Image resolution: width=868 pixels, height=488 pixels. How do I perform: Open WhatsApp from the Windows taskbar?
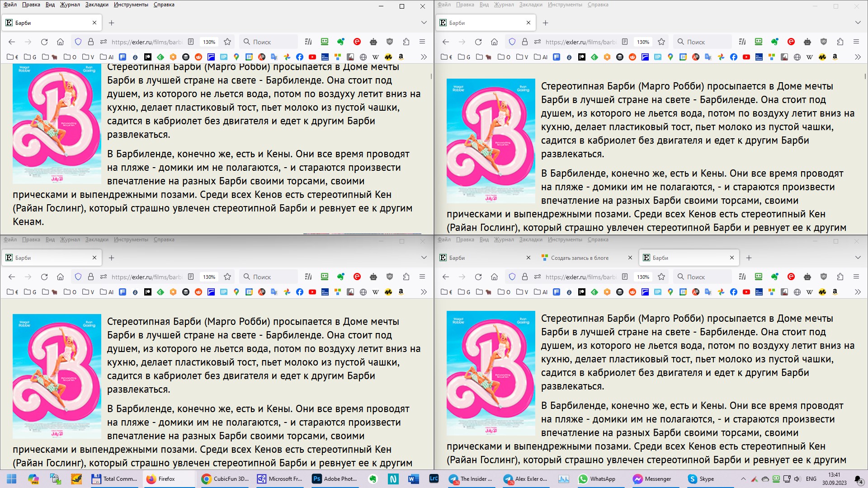(x=597, y=479)
